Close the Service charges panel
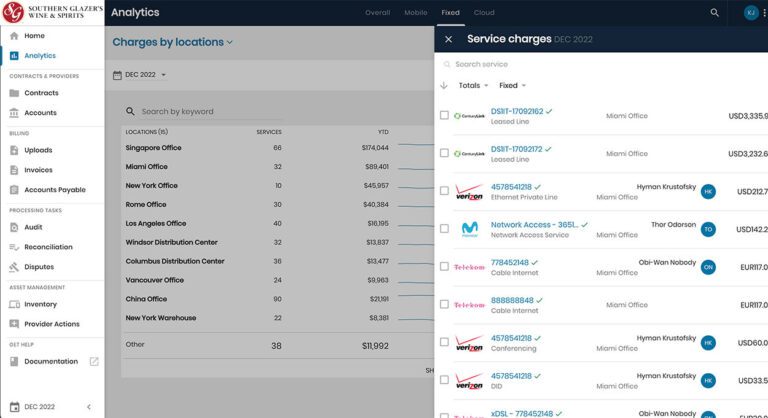This screenshot has height=418, width=768. (448, 39)
